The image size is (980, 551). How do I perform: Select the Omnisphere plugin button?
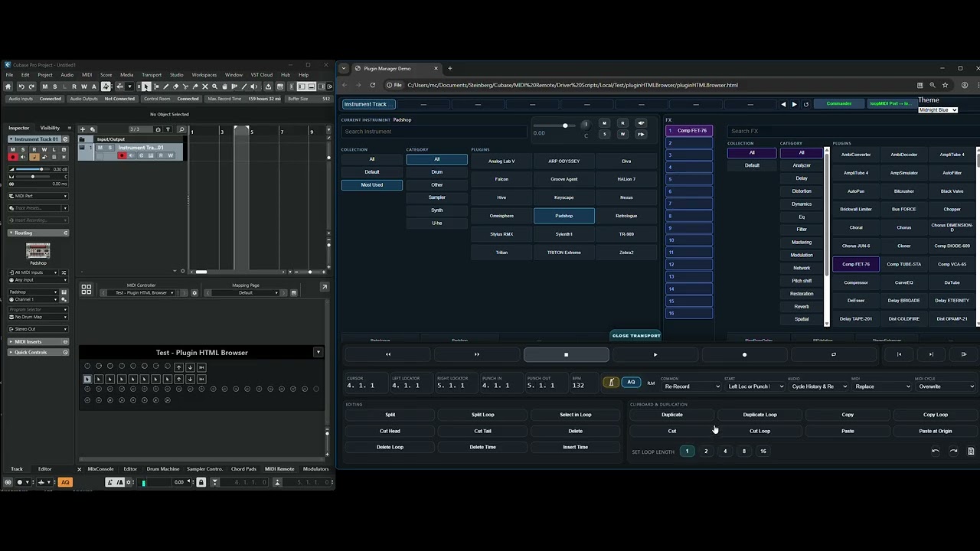coord(501,216)
